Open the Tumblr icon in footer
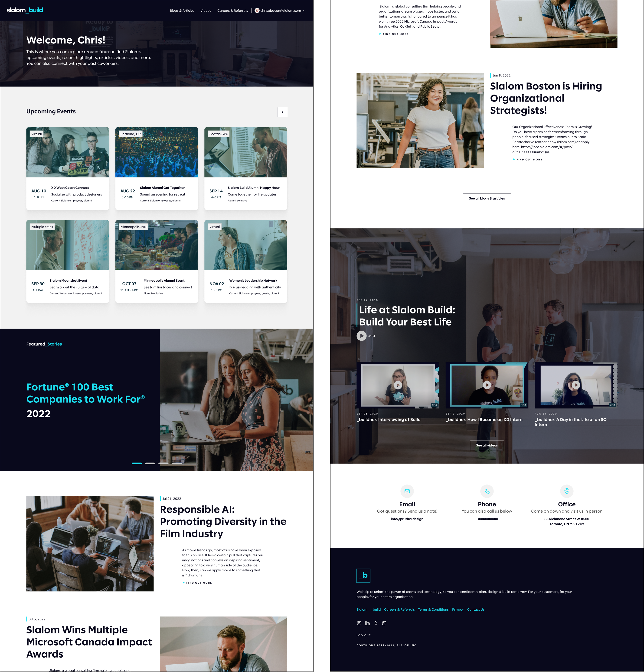644x672 pixels. click(376, 623)
